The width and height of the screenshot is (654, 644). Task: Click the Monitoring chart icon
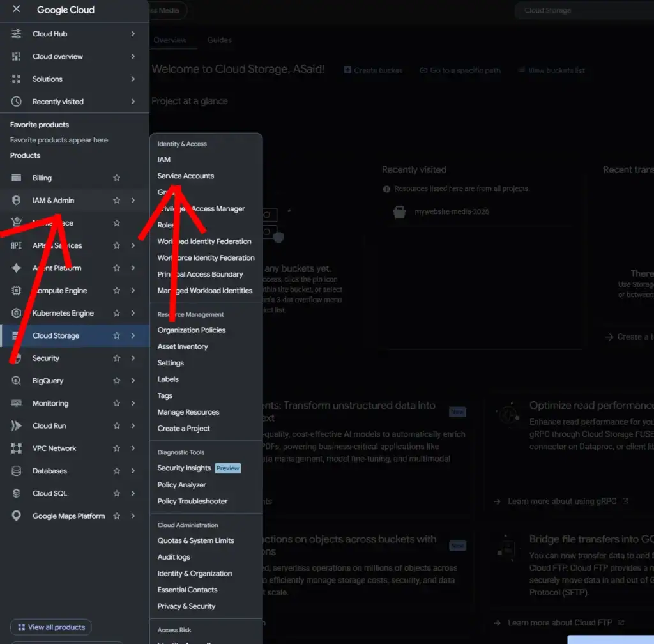(x=16, y=403)
